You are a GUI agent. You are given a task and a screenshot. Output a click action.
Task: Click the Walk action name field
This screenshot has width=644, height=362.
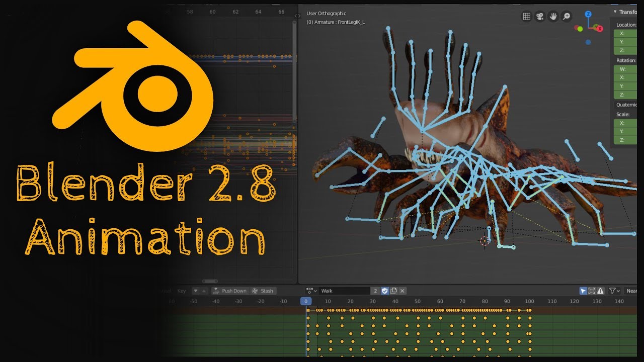tap(345, 291)
